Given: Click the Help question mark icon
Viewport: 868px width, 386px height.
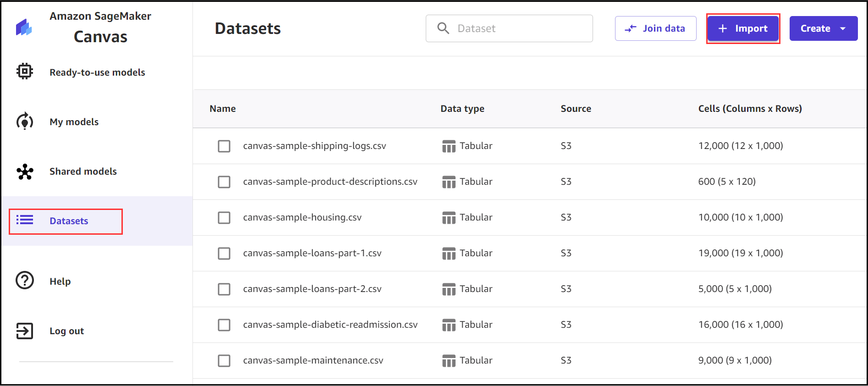Looking at the screenshot, I should (x=25, y=281).
